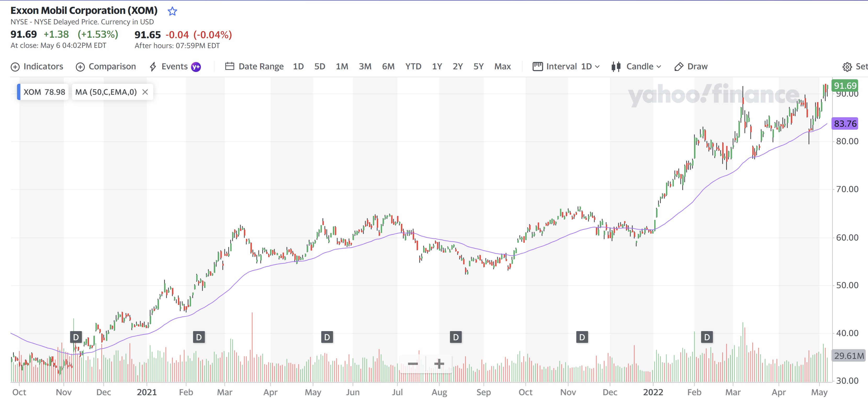Add XOM to watchlist with star icon

(172, 11)
